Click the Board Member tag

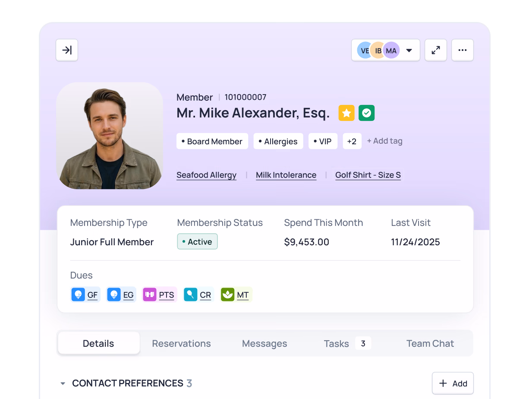coord(212,141)
